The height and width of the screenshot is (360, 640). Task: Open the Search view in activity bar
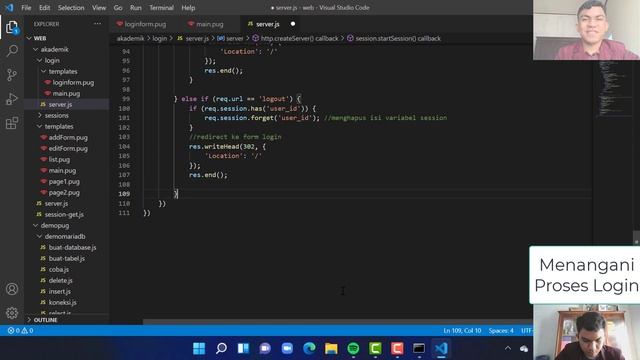pos(12,51)
